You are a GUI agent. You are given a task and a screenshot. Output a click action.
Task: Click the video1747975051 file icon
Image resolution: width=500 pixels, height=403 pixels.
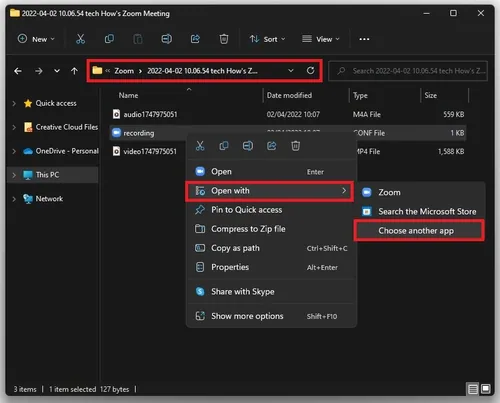pos(116,151)
